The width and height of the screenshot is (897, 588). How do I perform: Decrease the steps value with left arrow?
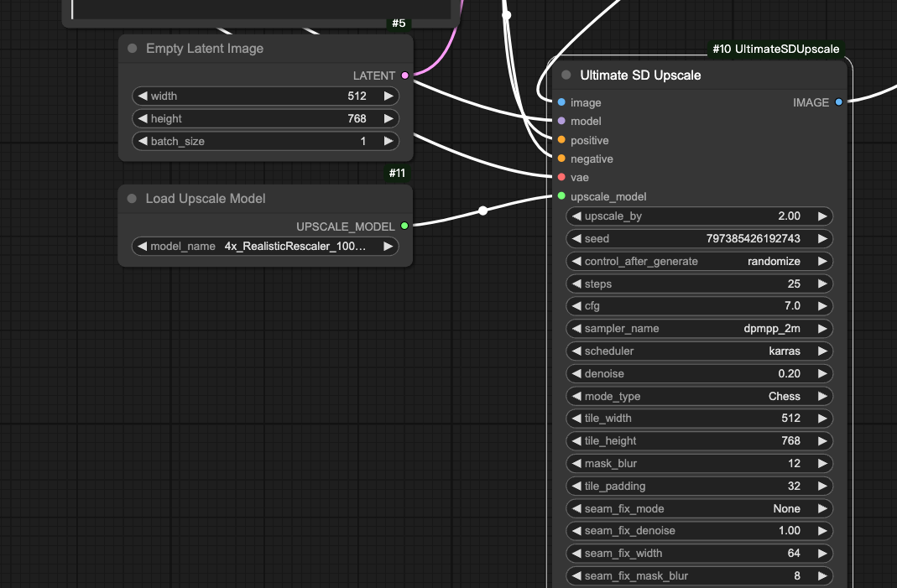576,284
